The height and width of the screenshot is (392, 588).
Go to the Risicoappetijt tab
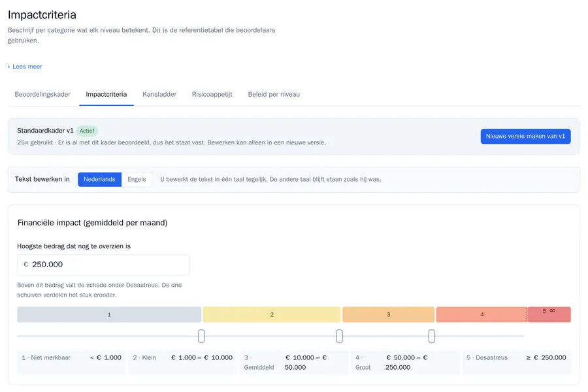[212, 94]
